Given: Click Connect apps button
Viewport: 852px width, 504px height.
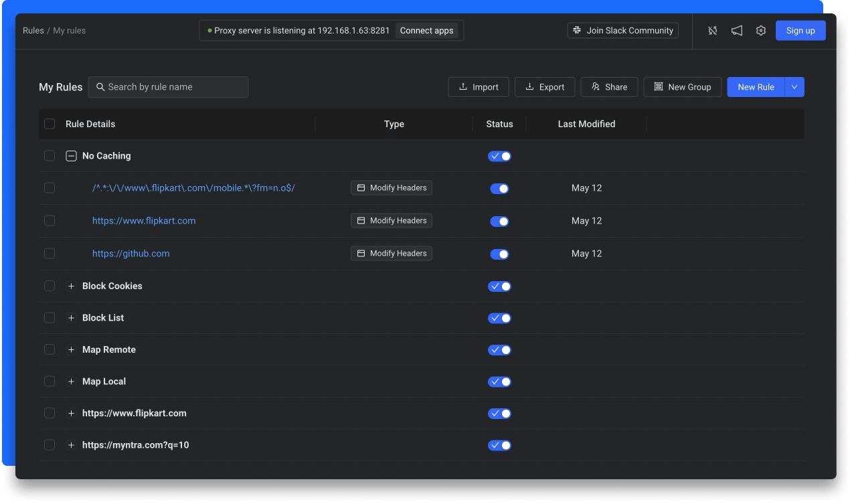Looking at the screenshot, I should pyautogui.click(x=427, y=31).
